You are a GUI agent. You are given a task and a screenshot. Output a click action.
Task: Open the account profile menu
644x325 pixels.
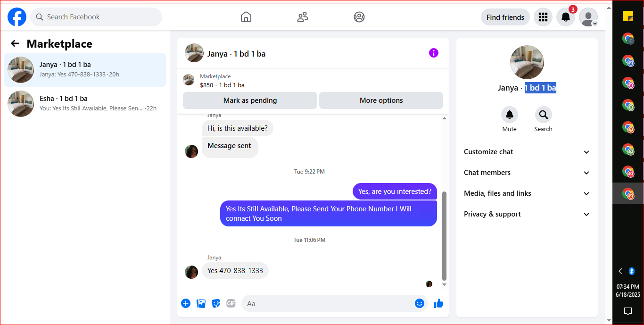pyautogui.click(x=588, y=17)
